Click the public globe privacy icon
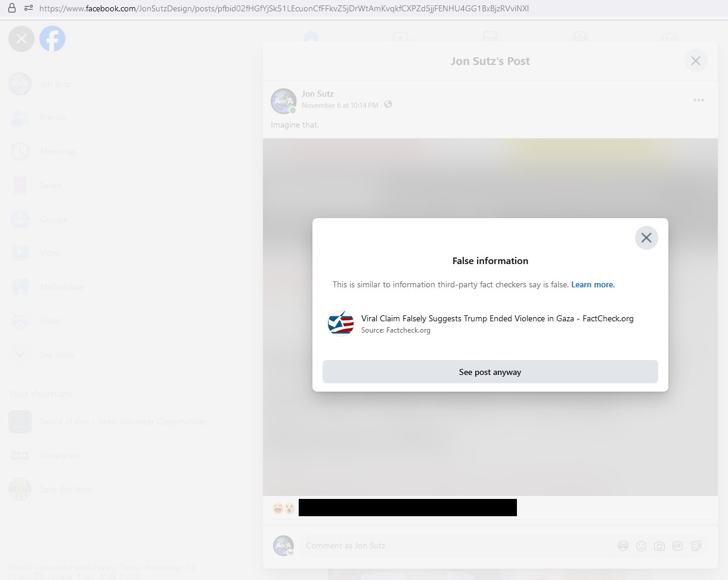Screen dimensions: 728x580 388,104
